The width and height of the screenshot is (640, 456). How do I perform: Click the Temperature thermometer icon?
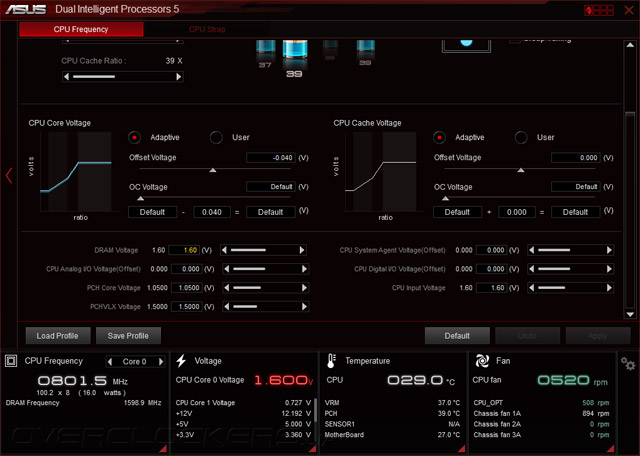click(331, 361)
